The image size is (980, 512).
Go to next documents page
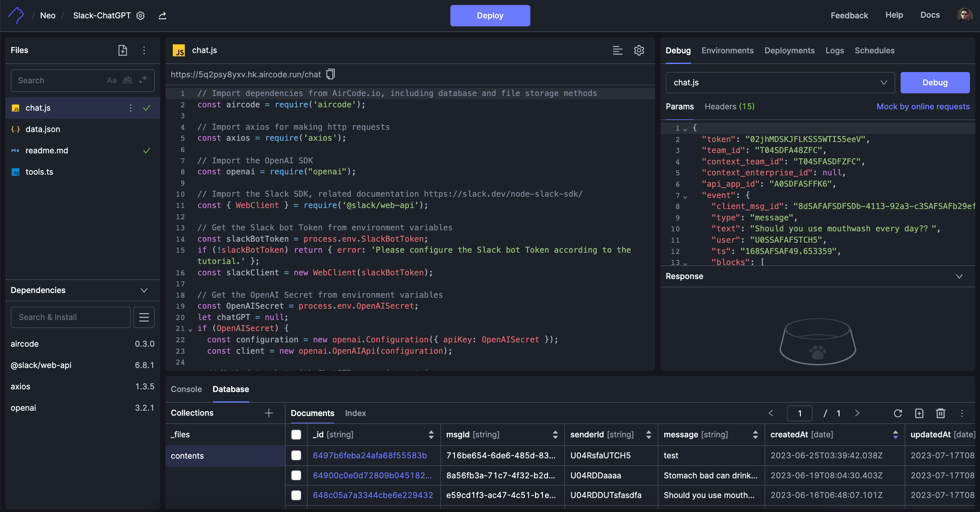pyautogui.click(x=857, y=413)
